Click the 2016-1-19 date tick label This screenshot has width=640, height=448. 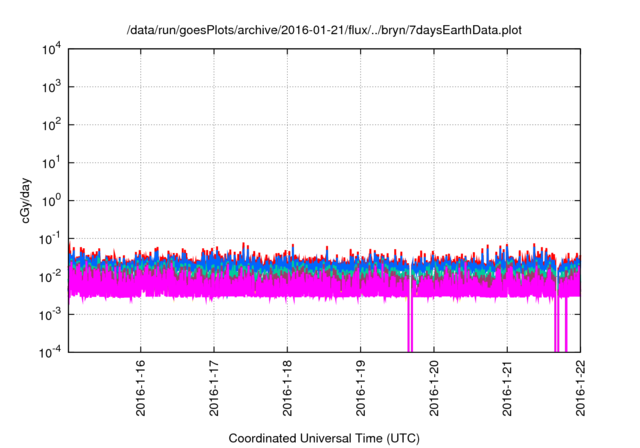[x=360, y=388]
